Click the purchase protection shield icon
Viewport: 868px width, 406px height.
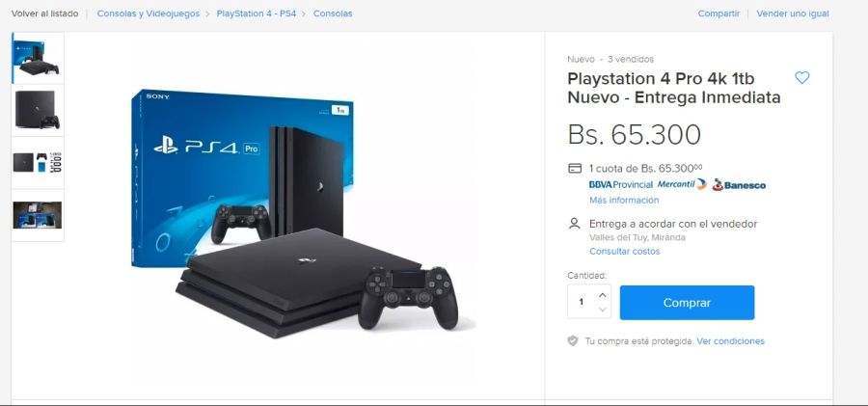tap(573, 341)
